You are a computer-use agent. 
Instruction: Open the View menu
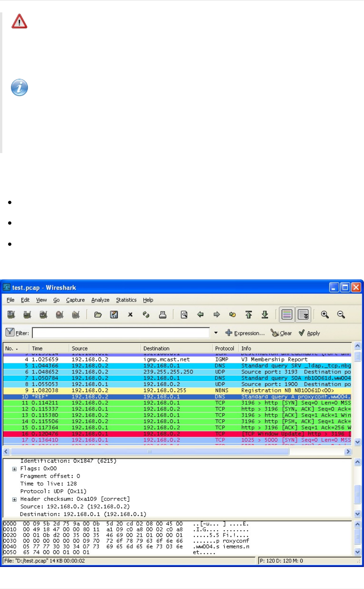[x=41, y=300]
